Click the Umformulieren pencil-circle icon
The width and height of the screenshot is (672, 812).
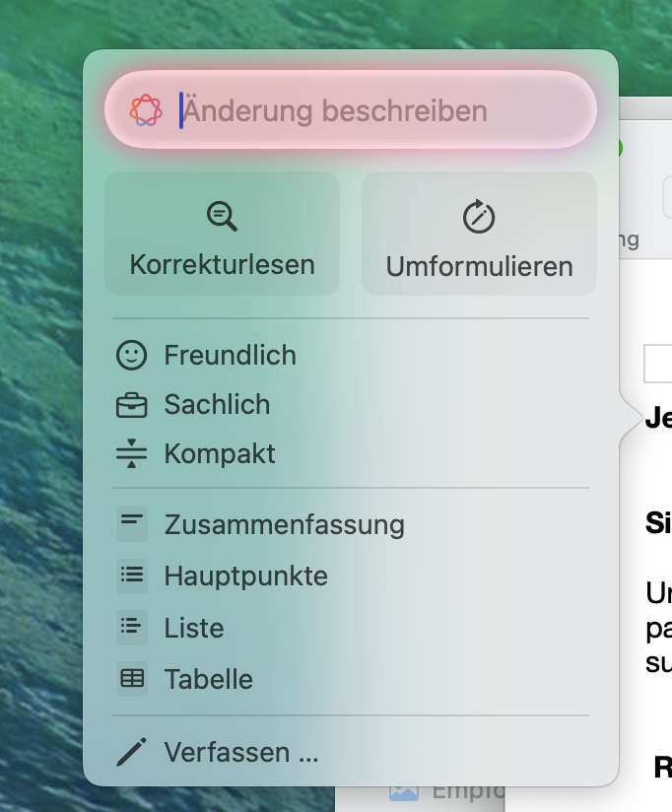point(479,217)
